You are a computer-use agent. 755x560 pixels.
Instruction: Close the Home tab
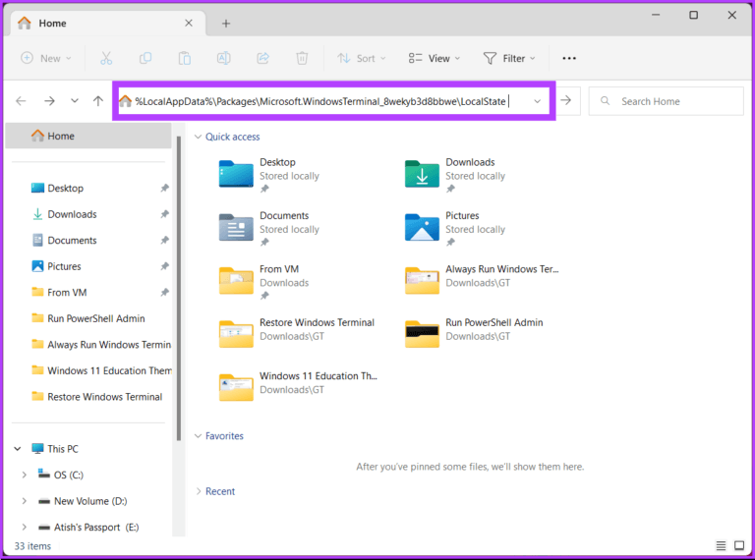(x=189, y=24)
